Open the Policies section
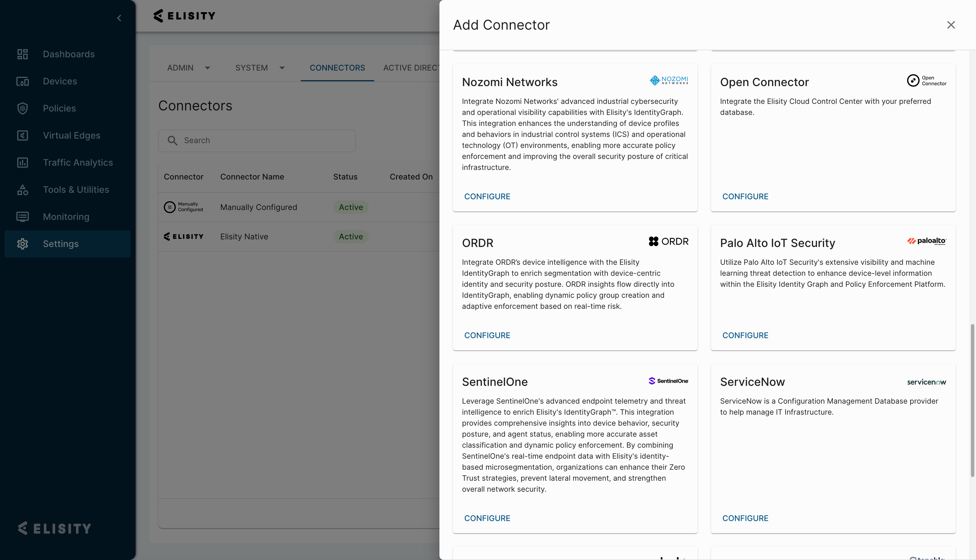Viewport: 976px width, 560px height. (59, 108)
